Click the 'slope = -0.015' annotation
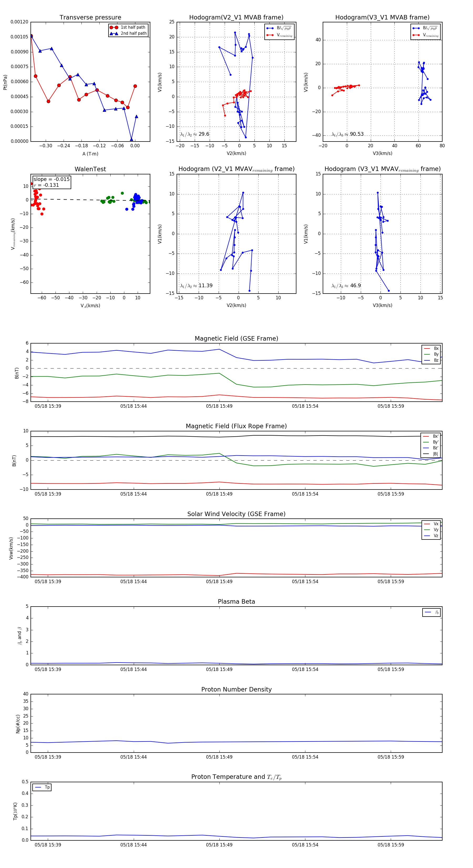 pyautogui.click(x=52, y=179)
